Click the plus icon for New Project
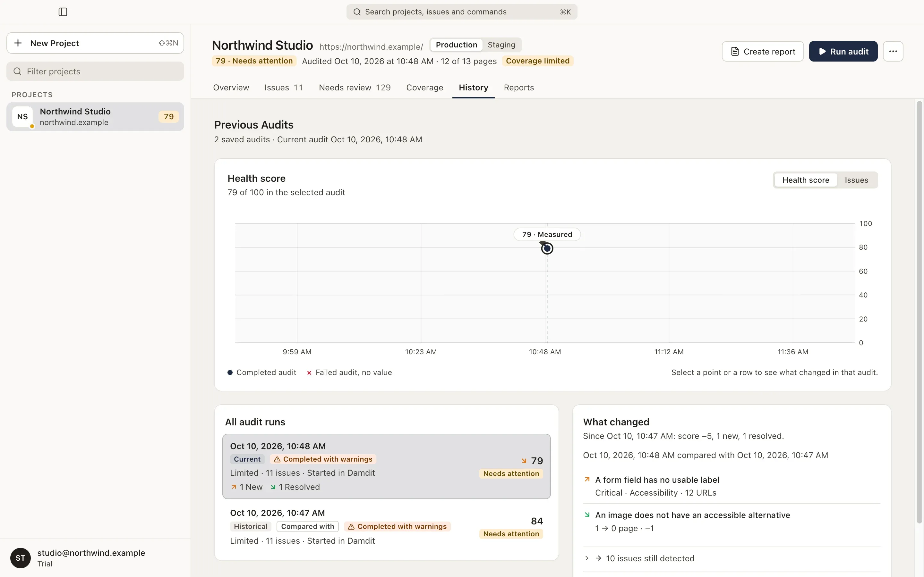Image resolution: width=924 pixels, height=577 pixels. 18,43
